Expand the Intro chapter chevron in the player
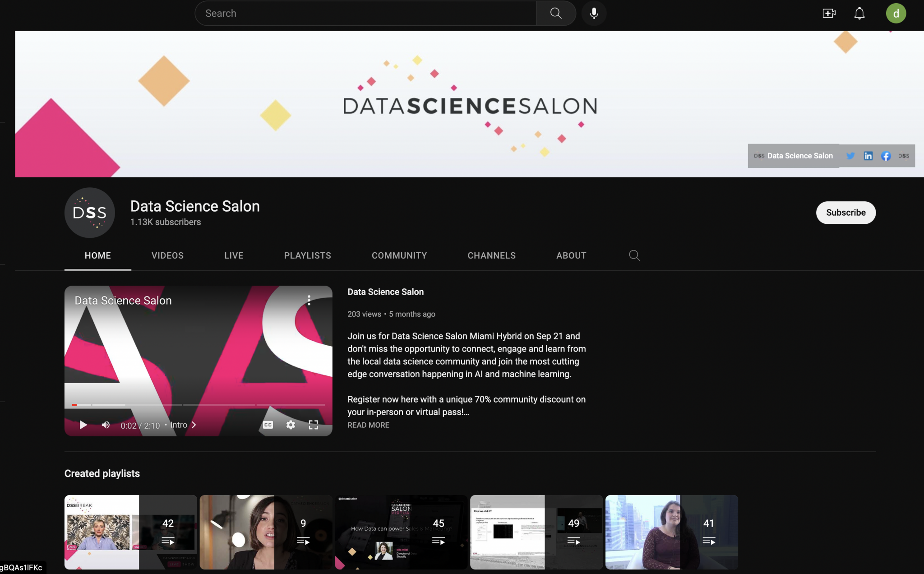The width and height of the screenshot is (924, 574). click(x=194, y=425)
